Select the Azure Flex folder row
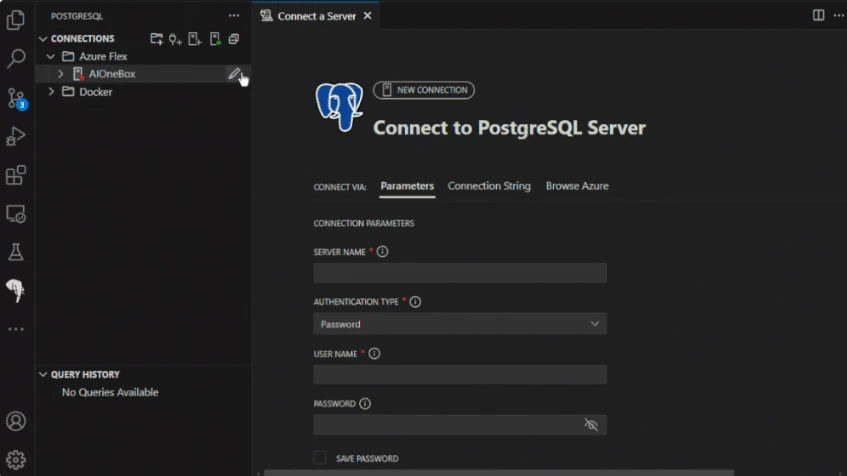Viewport: 847px width, 476px height. coord(143,56)
